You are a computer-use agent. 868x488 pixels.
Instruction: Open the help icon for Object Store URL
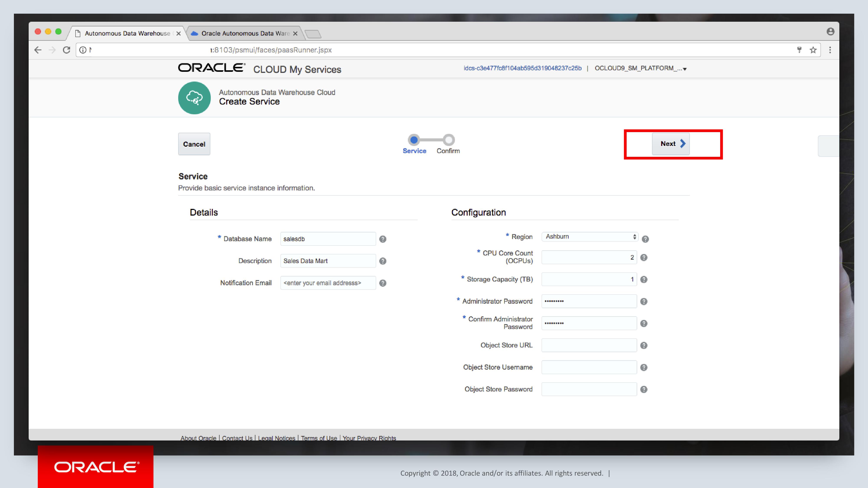click(x=644, y=345)
